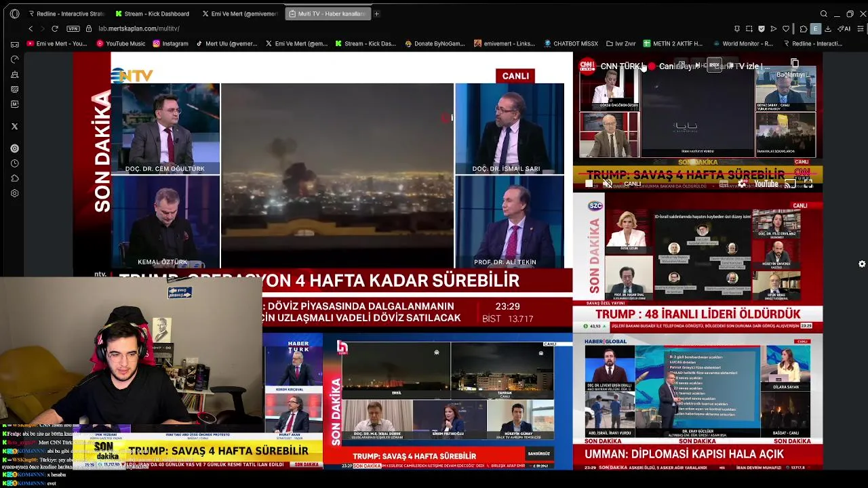868x488 pixels.
Task: Copy link icon on CNN Türk player
Action: 795,64
